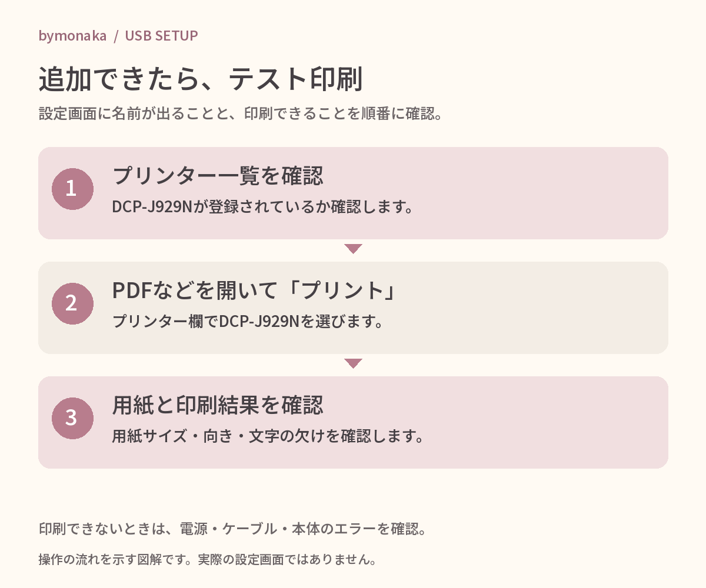Click the 操作の流れを示す図解です disclaimer
The height and width of the screenshot is (588, 706).
point(207,559)
